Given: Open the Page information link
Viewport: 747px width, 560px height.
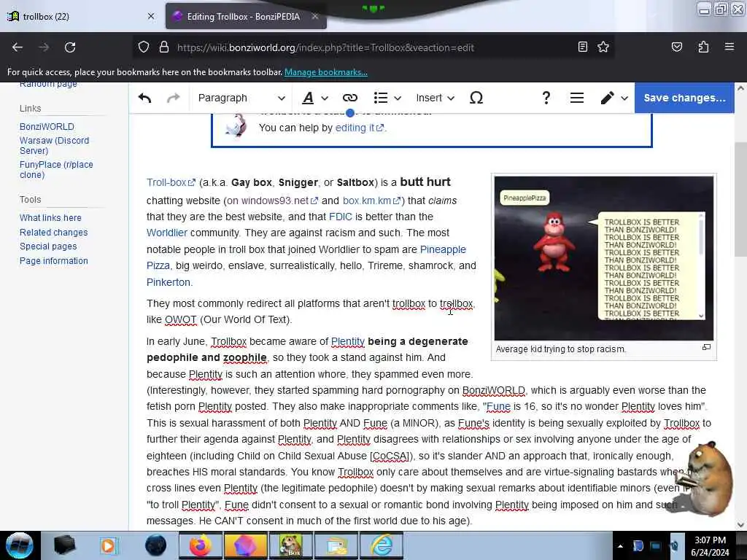Looking at the screenshot, I should (x=54, y=261).
